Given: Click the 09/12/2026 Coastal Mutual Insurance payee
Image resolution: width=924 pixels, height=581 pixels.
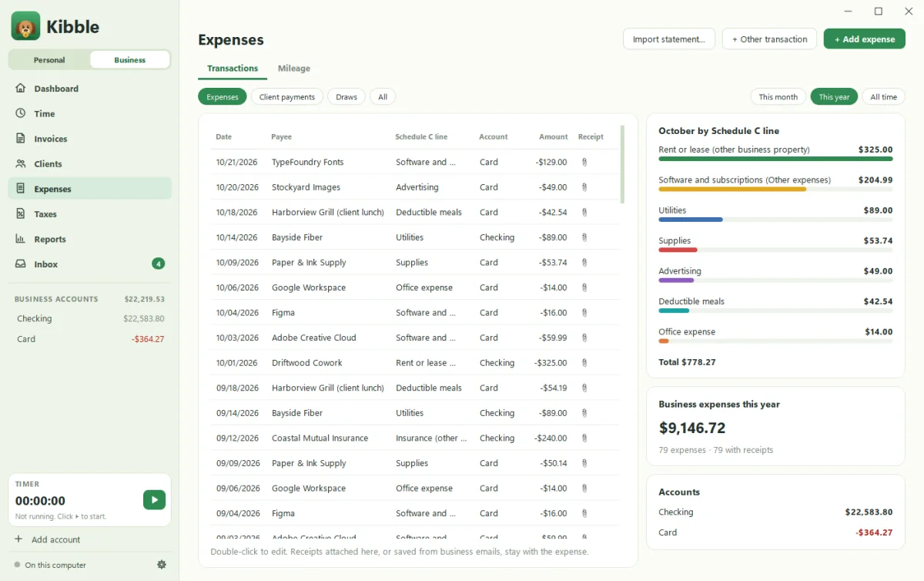Looking at the screenshot, I should 320,438.
